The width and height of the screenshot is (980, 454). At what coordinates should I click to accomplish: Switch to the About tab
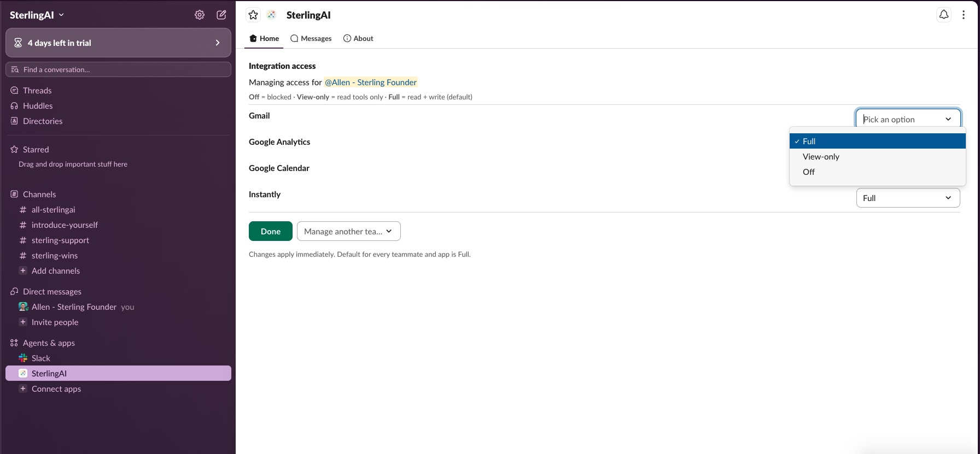tap(358, 38)
